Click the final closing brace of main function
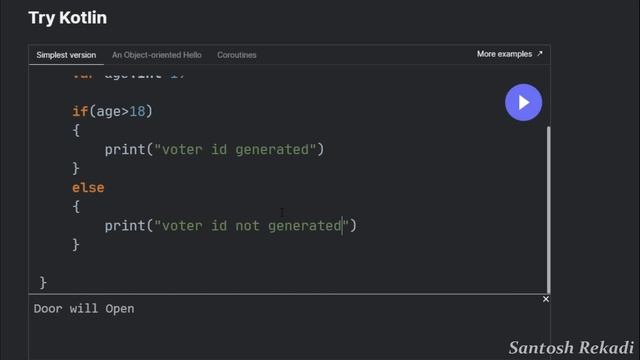640x360 pixels. [43, 282]
